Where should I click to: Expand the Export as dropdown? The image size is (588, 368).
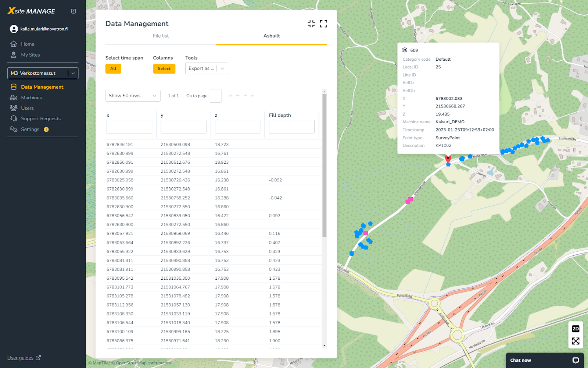pos(207,68)
